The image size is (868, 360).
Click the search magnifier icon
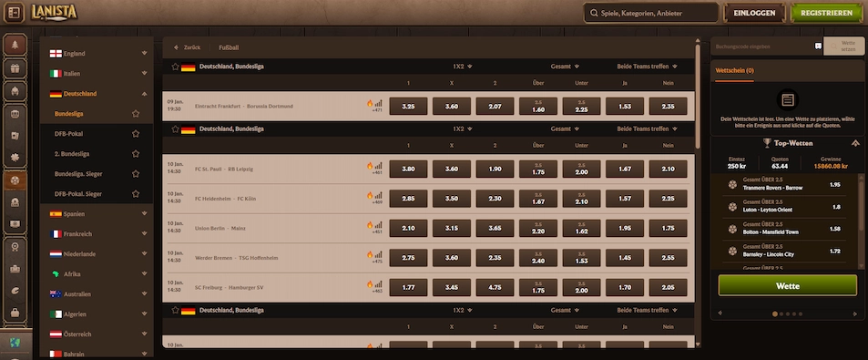pyautogui.click(x=594, y=13)
